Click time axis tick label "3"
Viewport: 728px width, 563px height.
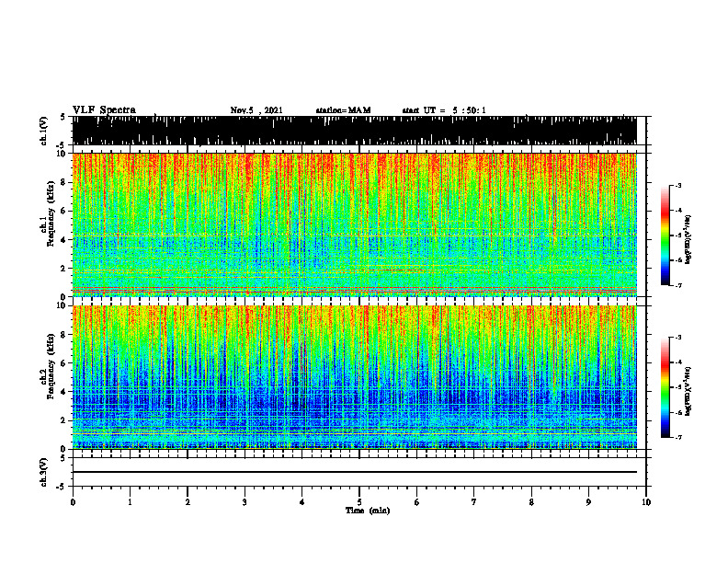[x=245, y=502]
